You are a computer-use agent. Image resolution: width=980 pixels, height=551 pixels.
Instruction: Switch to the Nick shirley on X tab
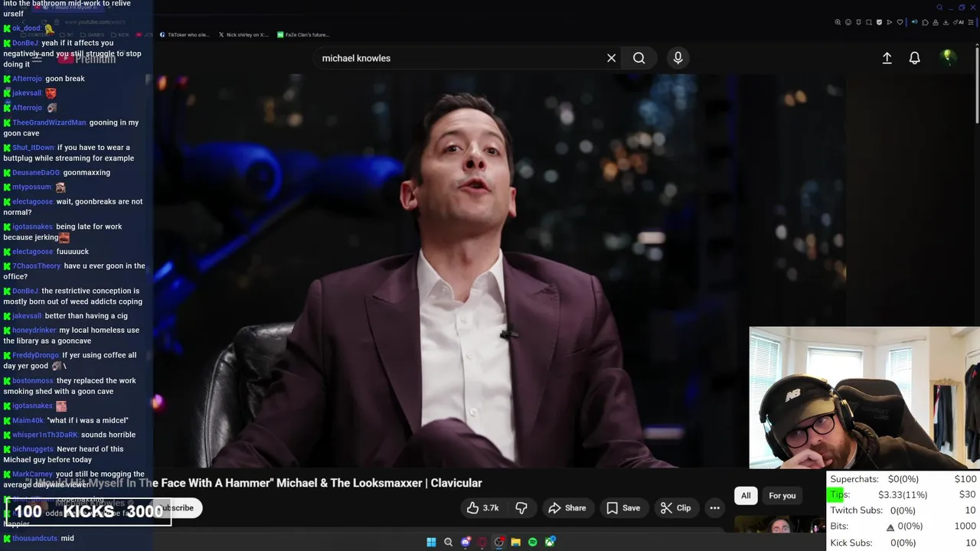tap(243, 34)
